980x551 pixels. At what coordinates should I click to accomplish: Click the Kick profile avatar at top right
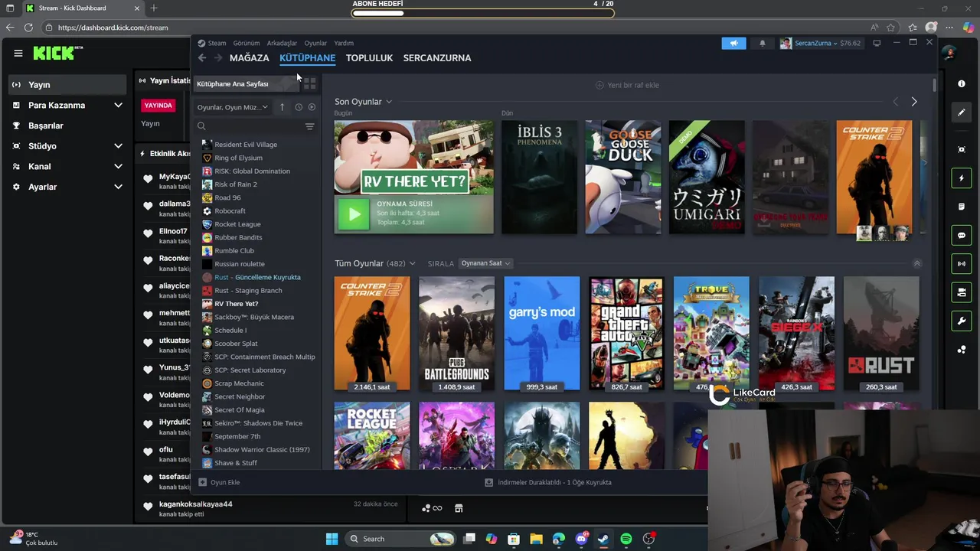click(x=949, y=53)
